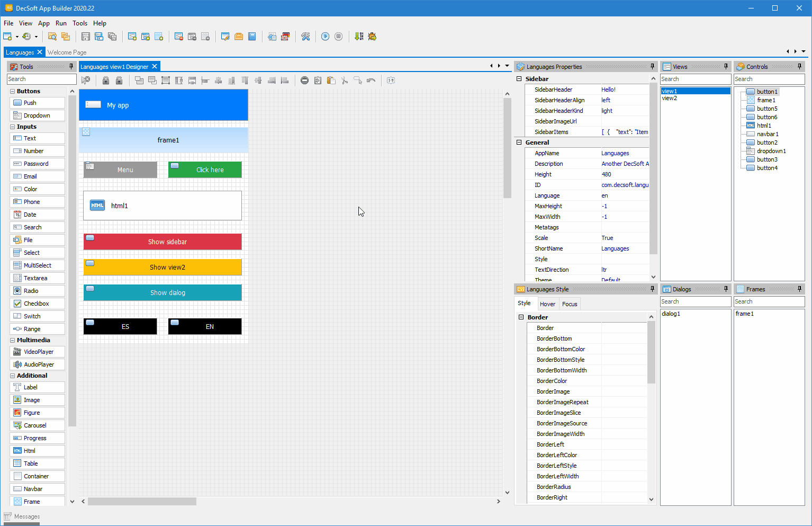Viewport: 812px width, 526px height.
Task: Toggle the pin on the Tools panel
Action: pos(71,66)
